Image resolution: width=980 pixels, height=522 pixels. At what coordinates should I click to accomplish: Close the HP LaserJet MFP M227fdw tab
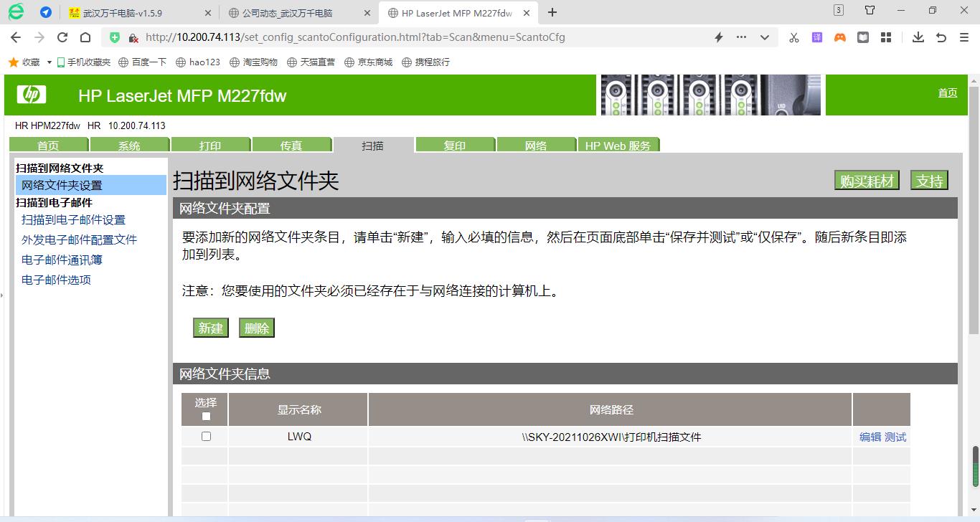(526, 13)
